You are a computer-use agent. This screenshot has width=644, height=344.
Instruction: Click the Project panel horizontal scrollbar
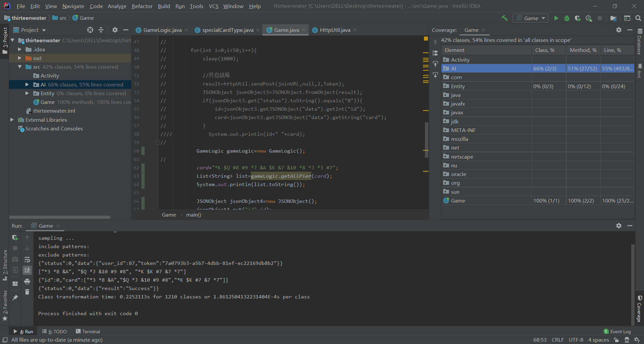tap(60, 217)
